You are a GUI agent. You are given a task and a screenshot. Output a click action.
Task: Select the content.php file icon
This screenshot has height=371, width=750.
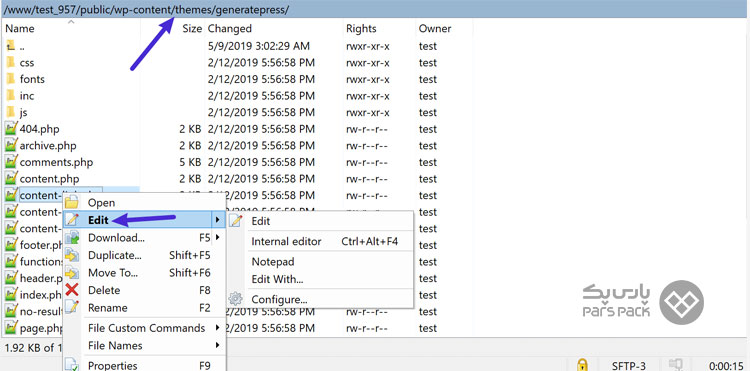pos(11,179)
